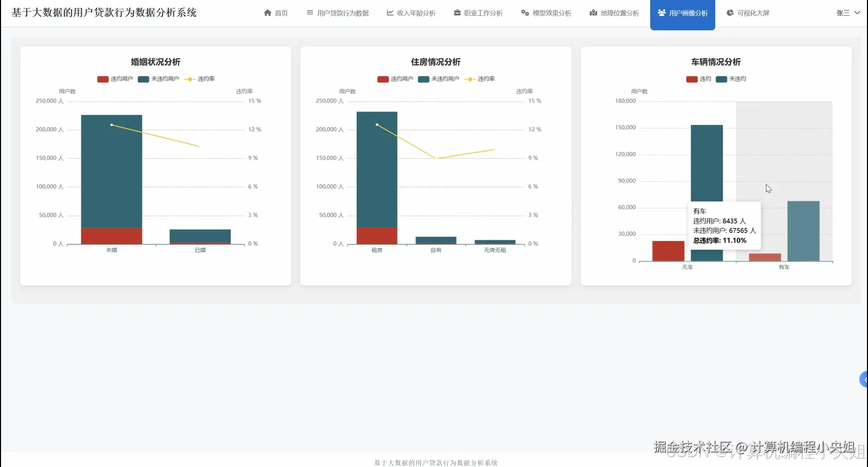Open 收入年龄分析 menu item
Screen dimensions: 868x467
point(412,13)
